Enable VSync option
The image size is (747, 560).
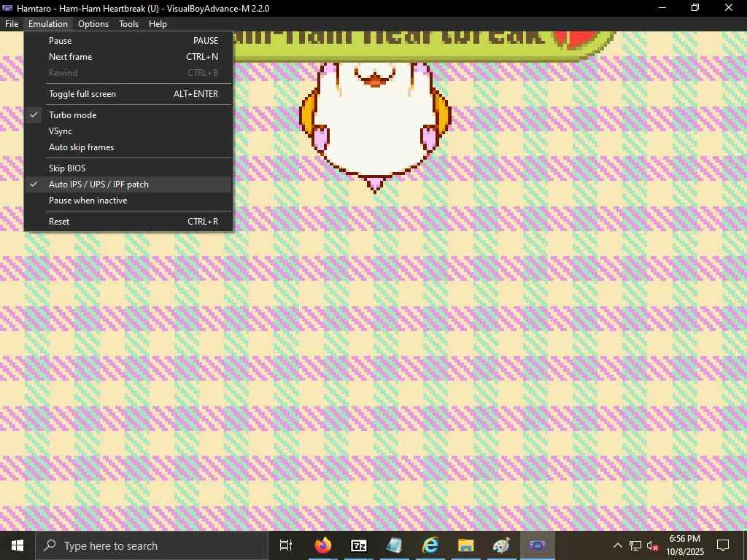click(128, 131)
